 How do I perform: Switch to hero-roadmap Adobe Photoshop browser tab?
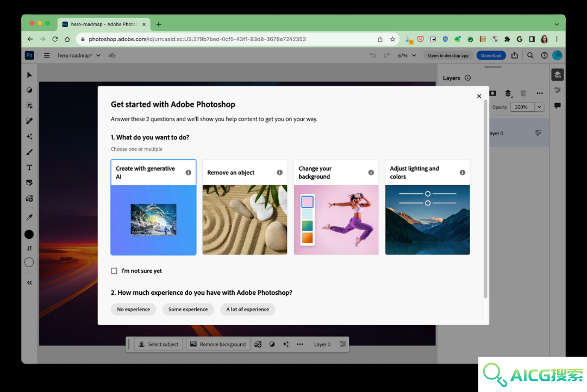pyautogui.click(x=104, y=24)
